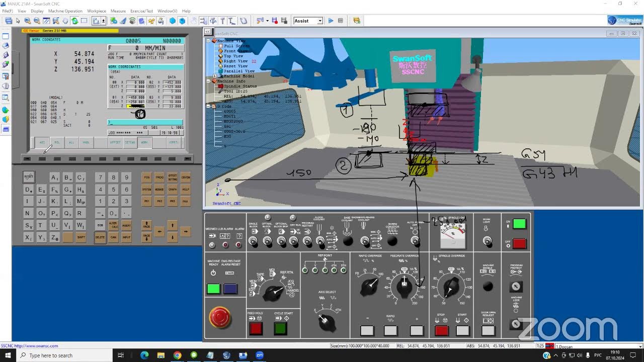Click the POS function key

tap(146, 177)
